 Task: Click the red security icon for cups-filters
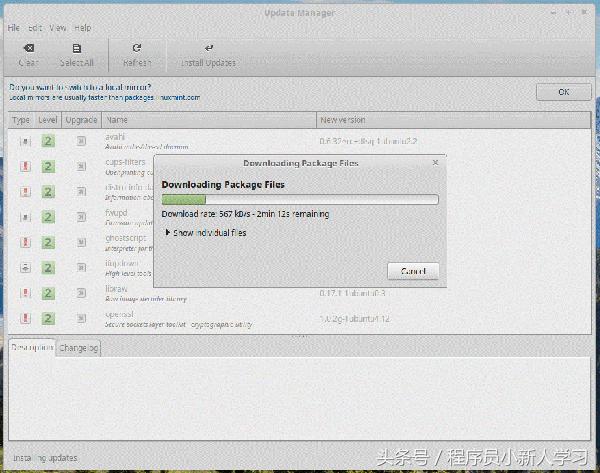point(25,166)
